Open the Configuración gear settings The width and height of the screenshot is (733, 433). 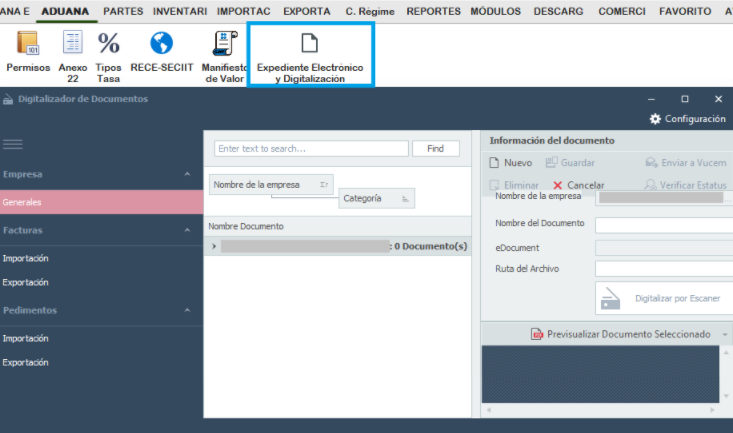click(687, 119)
